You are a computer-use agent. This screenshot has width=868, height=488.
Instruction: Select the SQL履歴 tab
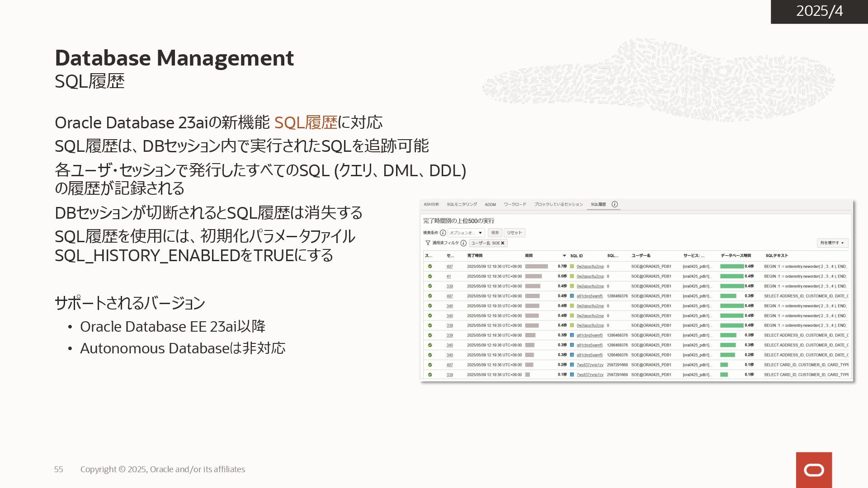[x=598, y=205]
